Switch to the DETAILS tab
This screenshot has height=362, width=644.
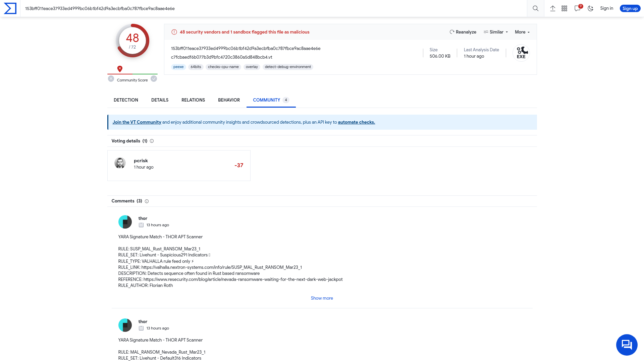click(x=160, y=100)
